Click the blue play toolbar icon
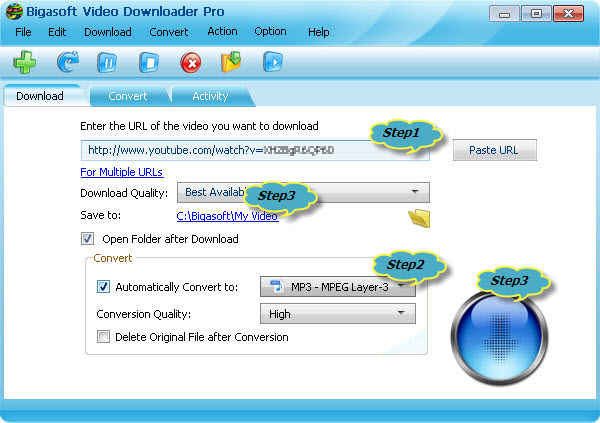The height and width of the screenshot is (423, 600). pyautogui.click(x=273, y=62)
